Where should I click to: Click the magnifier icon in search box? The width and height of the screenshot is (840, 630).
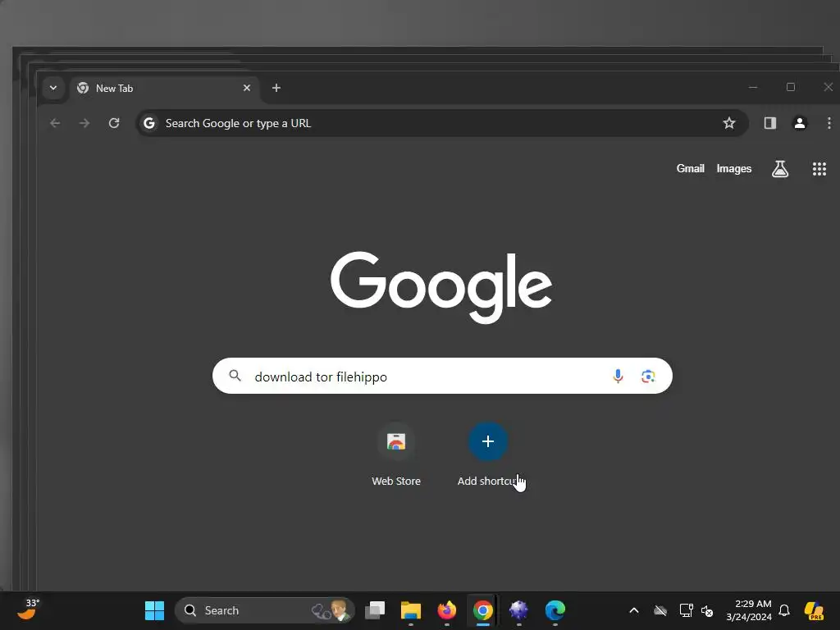point(235,376)
